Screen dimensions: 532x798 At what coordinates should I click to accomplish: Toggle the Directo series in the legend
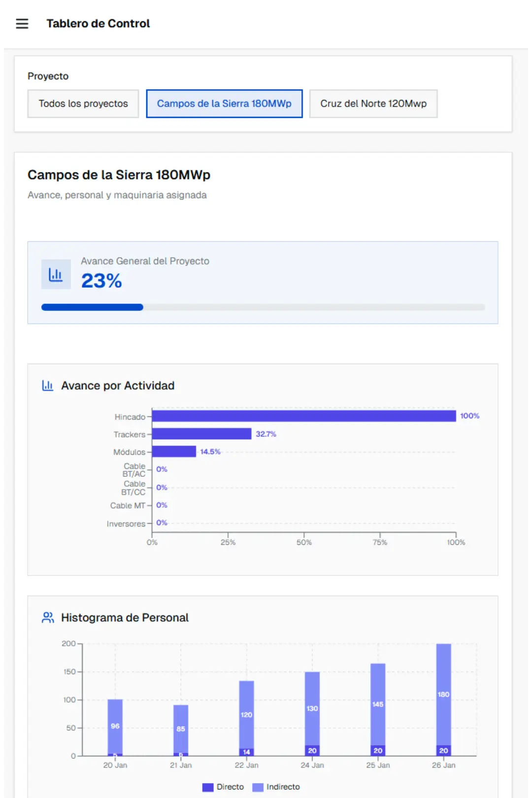(x=223, y=787)
